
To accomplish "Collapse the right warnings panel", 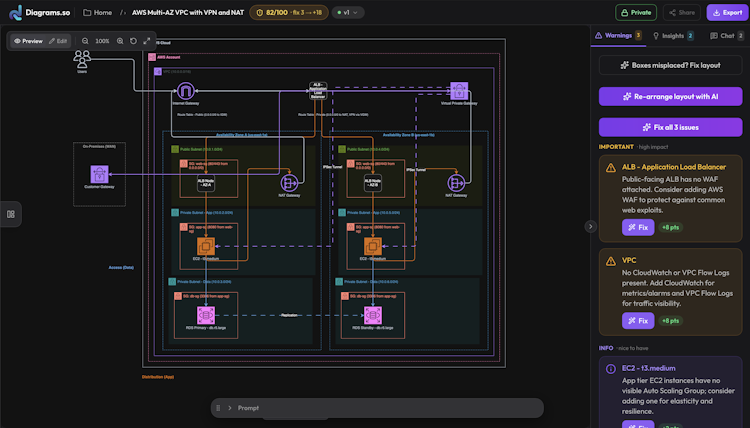I will click(591, 227).
